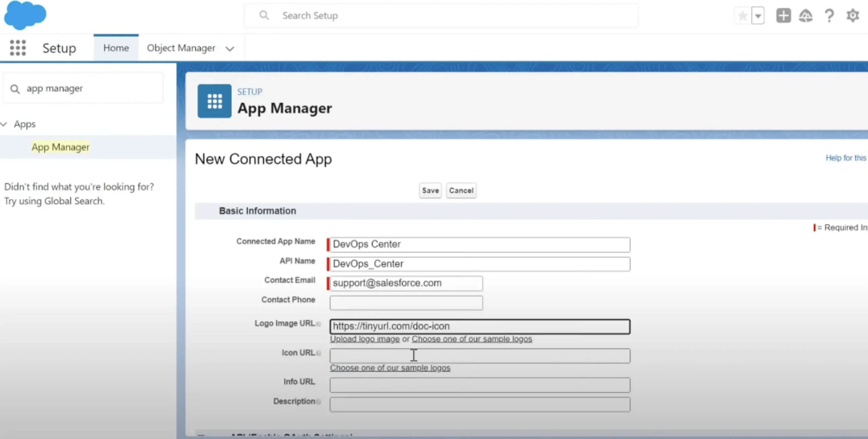Open the App Launcher dots grid
The height and width of the screenshot is (439, 868).
[x=18, y=48]
